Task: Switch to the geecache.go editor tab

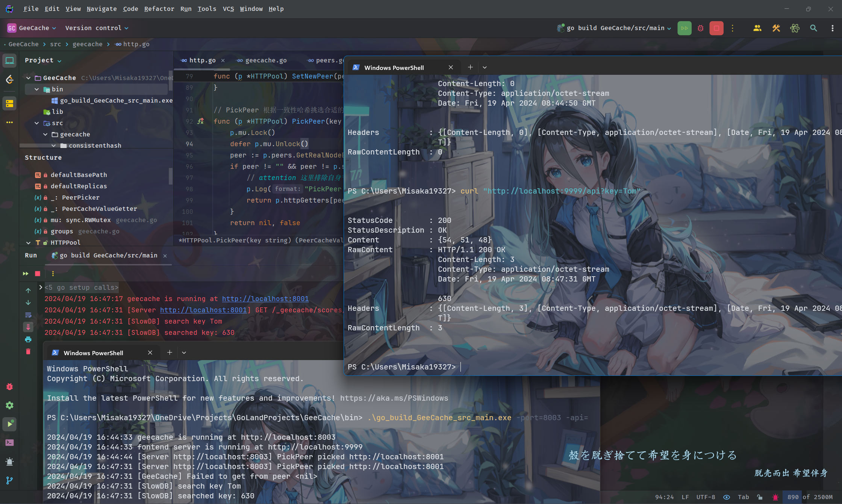Action: tap(262, 60)
